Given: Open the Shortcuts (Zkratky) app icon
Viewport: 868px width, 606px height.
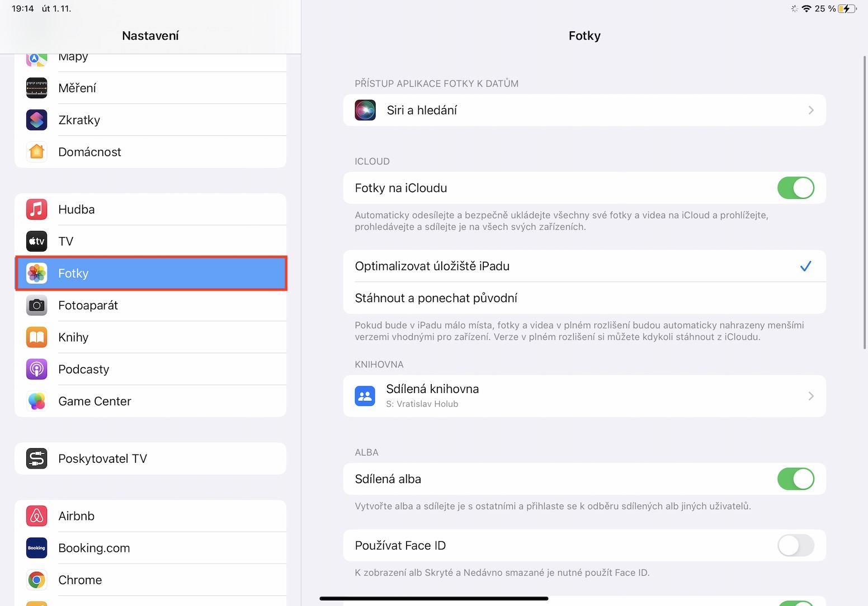Looking at the screenshot, I should (37, 120).
